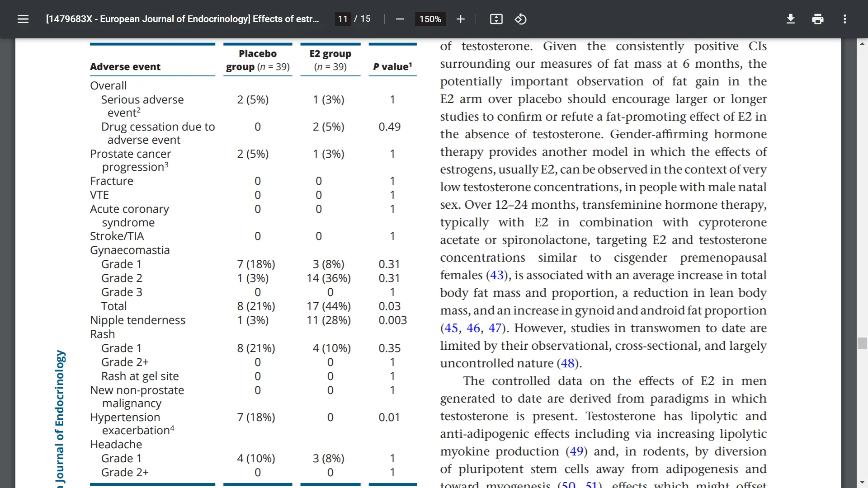Click the 'Placebo group' column header

click(258, 60)
